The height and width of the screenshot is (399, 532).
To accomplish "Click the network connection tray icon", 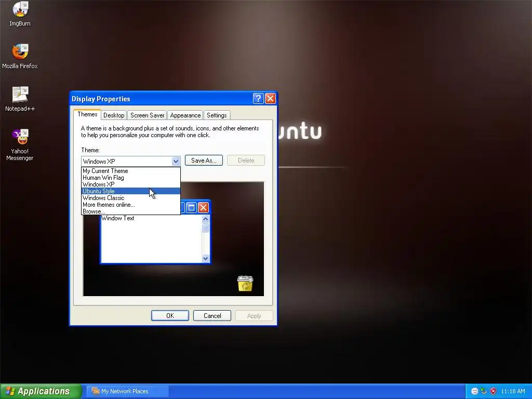I will point(484,391).
